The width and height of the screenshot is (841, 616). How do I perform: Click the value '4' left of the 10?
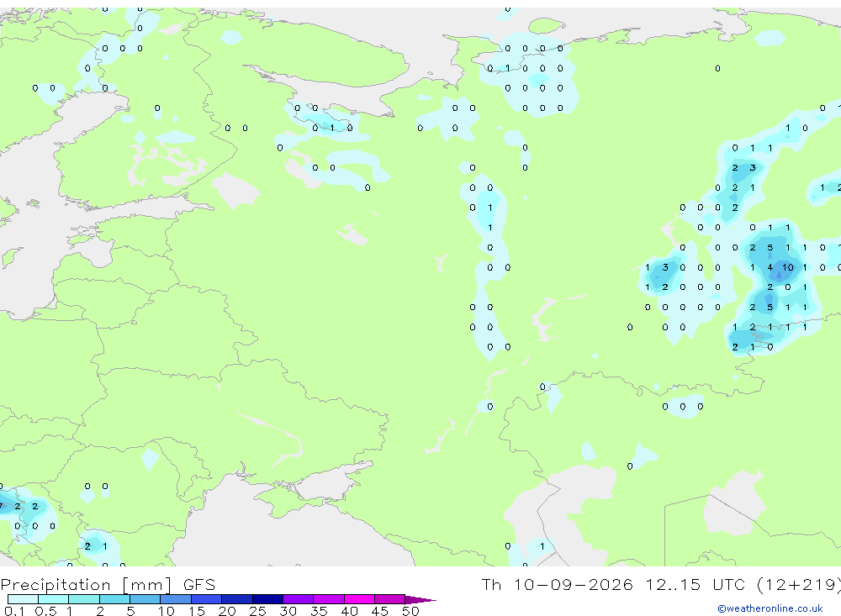(770, 267)
